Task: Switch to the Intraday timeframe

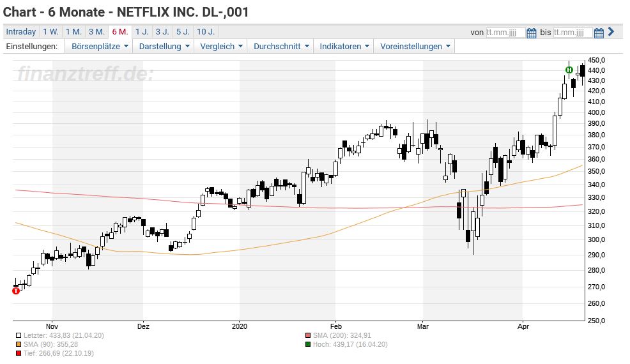Action: [21, 32]
